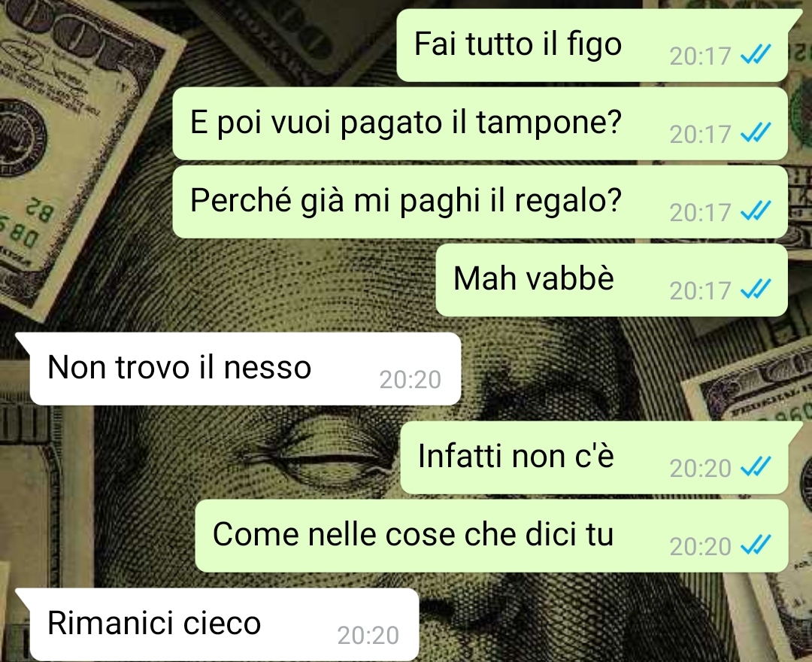This screenshot has width=812, height=662.
Task: Tap the 20:17 time on 'Fai tutto il figo'
Action: pyautogui.click(x=700, y=56)
